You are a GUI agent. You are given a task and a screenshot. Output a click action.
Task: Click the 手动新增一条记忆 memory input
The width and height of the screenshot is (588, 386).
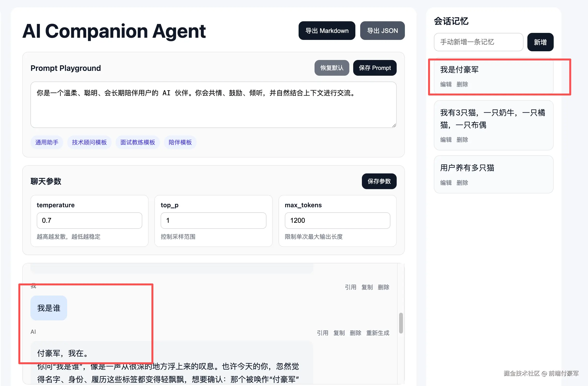(478, 42)
